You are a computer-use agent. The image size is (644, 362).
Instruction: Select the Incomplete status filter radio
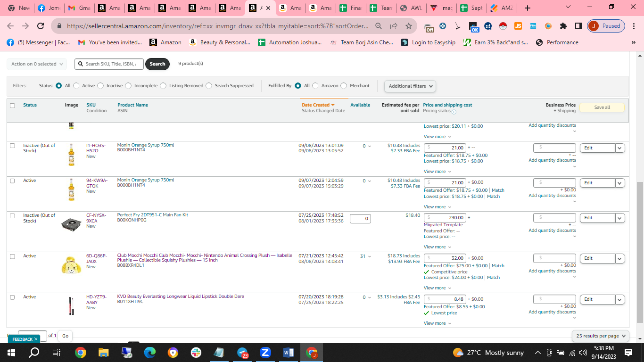[128, 86]
